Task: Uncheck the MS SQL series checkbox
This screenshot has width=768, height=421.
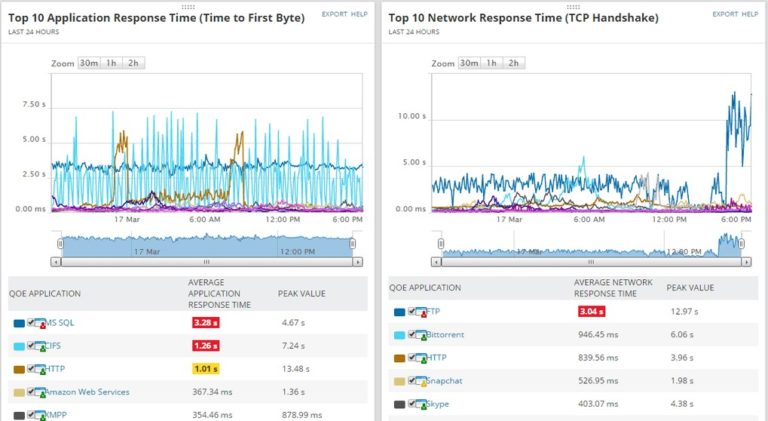Action: tap(31, 322)
